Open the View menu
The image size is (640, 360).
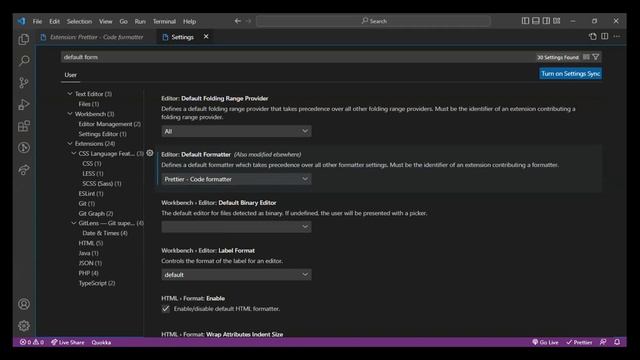[105, 21]
